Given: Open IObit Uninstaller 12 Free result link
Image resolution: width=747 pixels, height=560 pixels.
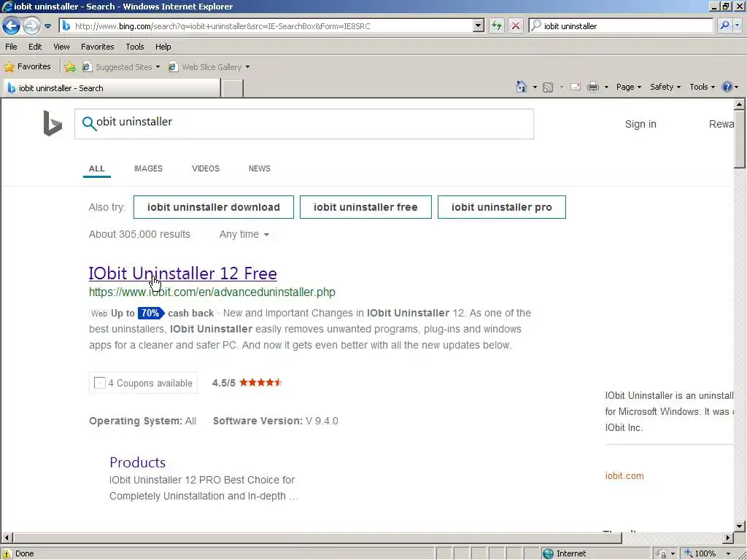Looking at the screenshot, I should pyautogui.click(x=183, y=273).
